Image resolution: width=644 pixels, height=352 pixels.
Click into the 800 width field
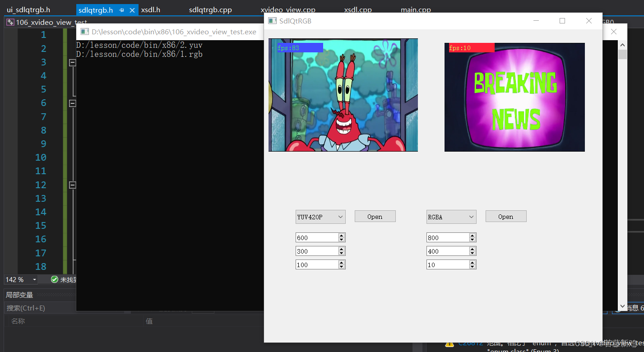(448, 238)
